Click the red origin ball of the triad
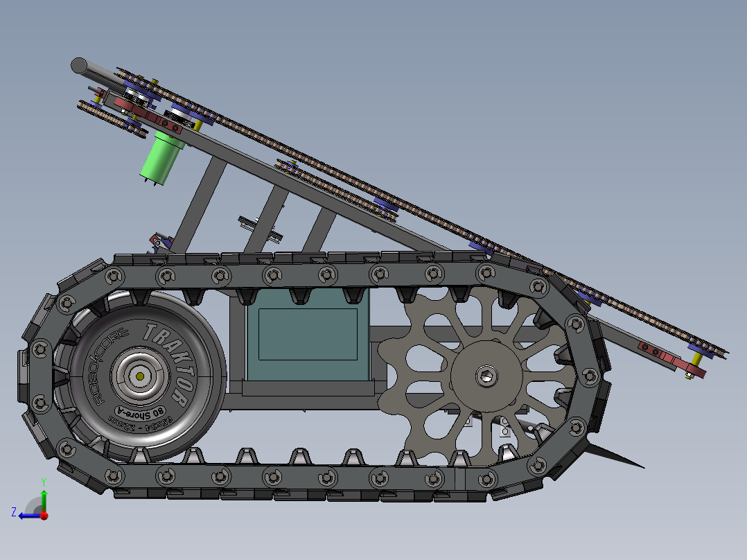This screenshot has width=747, height=560. pyautogui.click(x=44, y=516)
